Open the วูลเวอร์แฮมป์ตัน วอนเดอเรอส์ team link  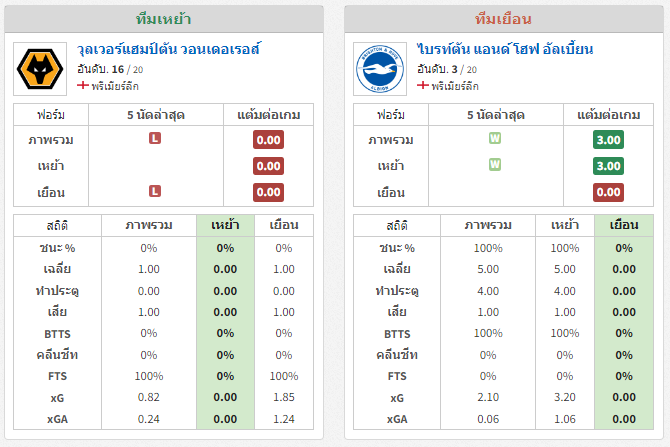point(168,49)
